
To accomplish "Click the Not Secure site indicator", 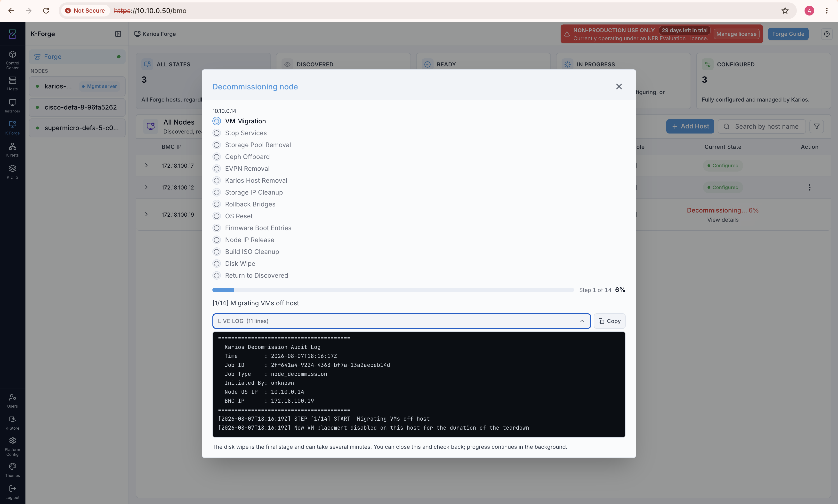I will pyautogui.click(x=85, y=10).
